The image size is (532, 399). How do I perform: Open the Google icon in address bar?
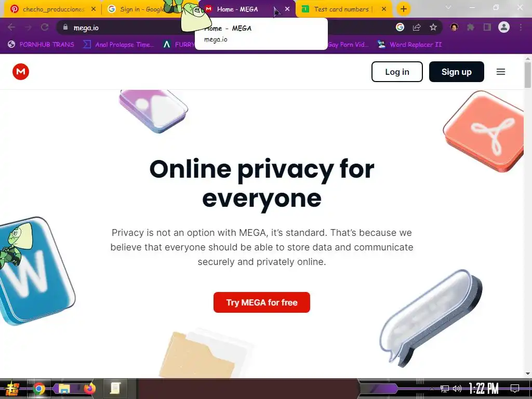click(x=400, y=27)
